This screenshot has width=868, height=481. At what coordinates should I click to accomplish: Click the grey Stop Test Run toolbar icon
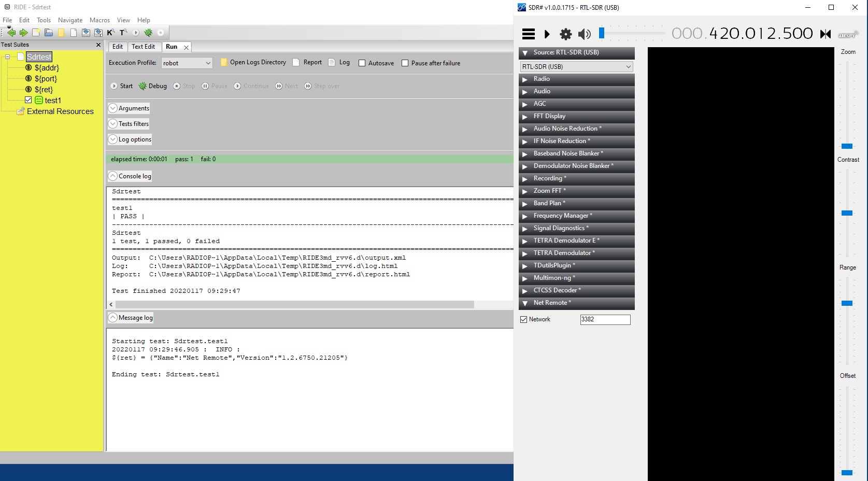pyautogui.click(x=161, y=33)
